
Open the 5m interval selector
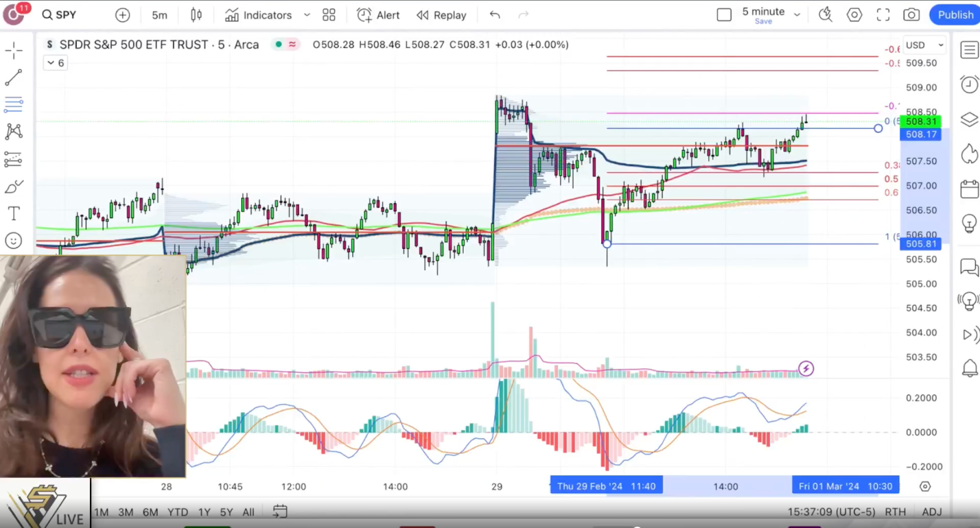tap(159, 15)
